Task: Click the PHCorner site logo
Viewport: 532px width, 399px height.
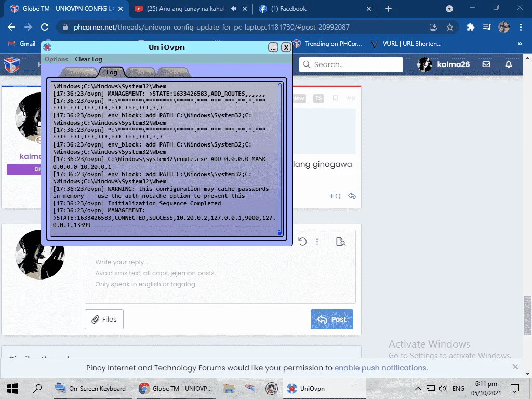Action: (x=11, y=64)
